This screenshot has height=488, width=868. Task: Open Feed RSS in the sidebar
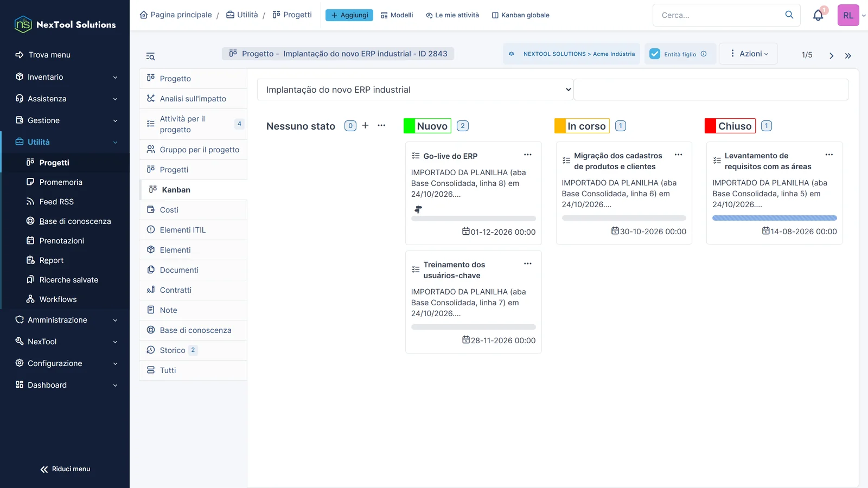[56, 202]
